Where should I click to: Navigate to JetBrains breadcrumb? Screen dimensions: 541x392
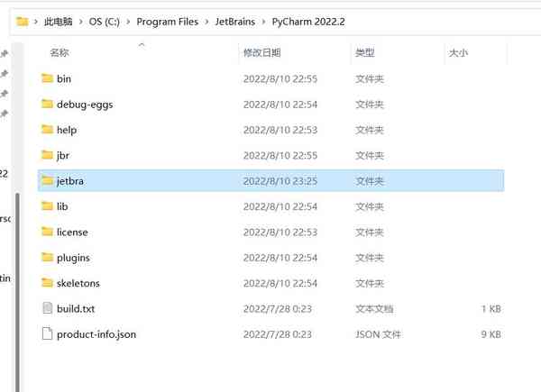pyautogui.click(x=235, y=22)
